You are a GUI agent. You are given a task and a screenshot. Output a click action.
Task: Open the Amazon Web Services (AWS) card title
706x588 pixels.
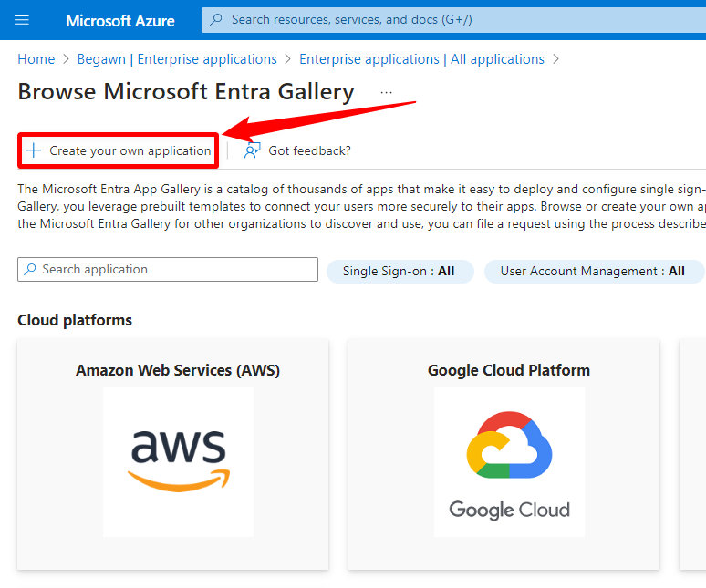point(178,370)
